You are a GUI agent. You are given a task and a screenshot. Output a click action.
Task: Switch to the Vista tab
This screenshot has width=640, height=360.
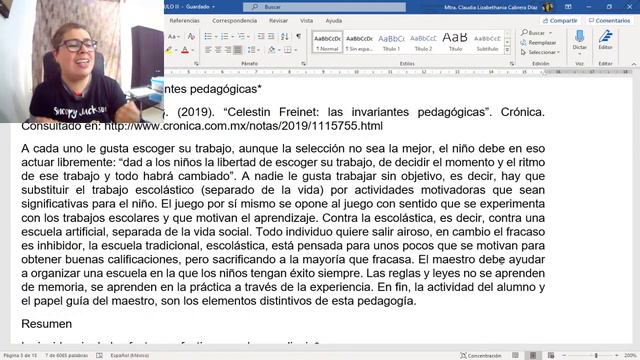click(x=306, y=21)
